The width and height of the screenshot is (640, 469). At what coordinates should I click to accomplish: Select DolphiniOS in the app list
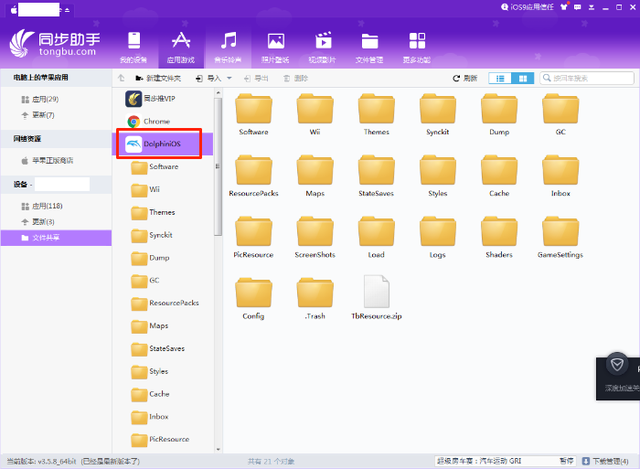pyautogui.click(x=163, y=144)
